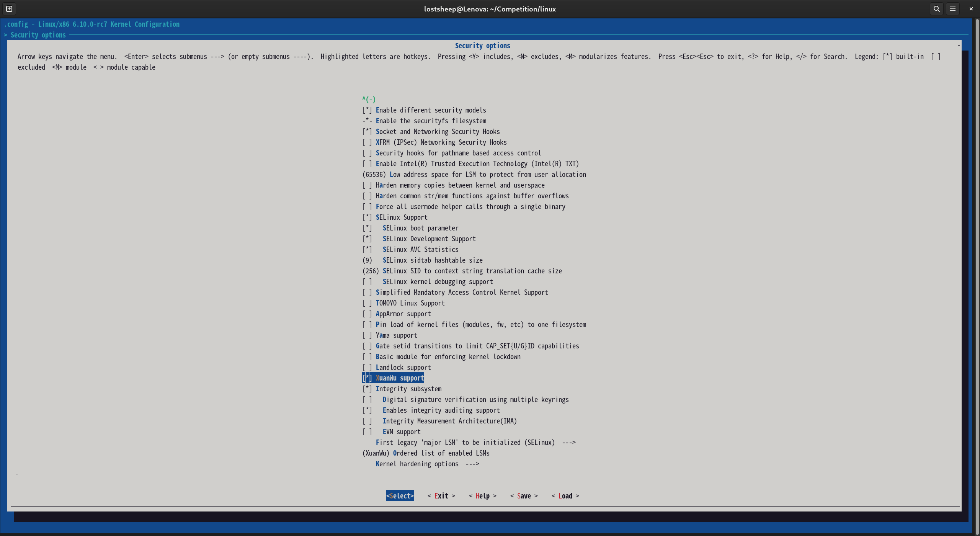Open a new terminal tab icon

pos(9,9)
